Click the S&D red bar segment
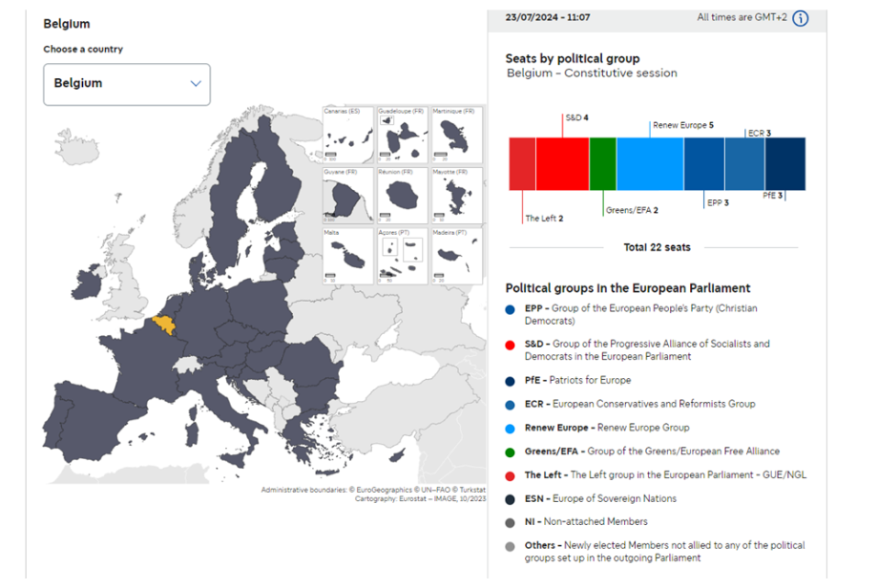Viewport: 878px width, 588px height. 562,164
